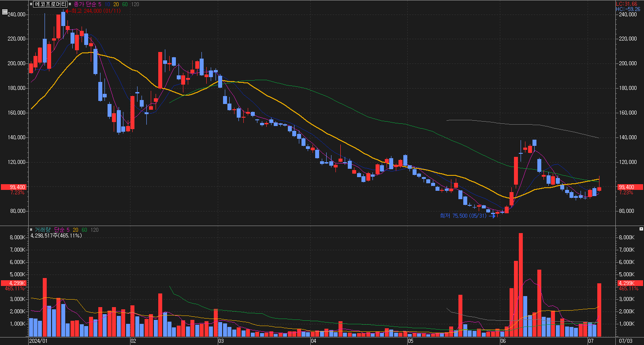Select the volume chart 20-day MA legend

(76, 230)
